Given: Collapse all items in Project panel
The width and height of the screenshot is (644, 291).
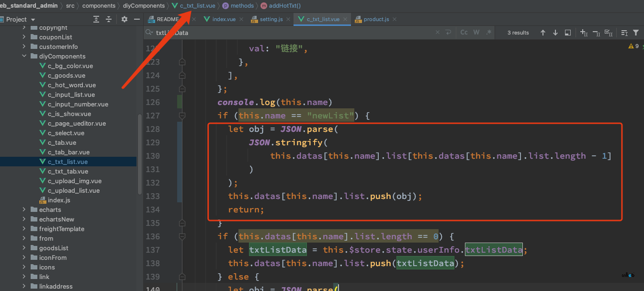Looking at the screenshot, I should click(x=109, y=19).
